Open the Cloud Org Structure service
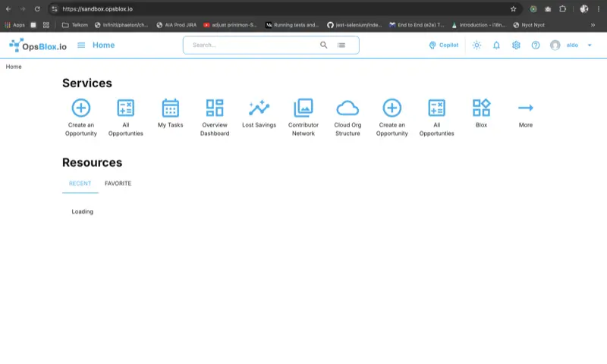This screenshot has width=607, height=364. (x=348, y=118)
